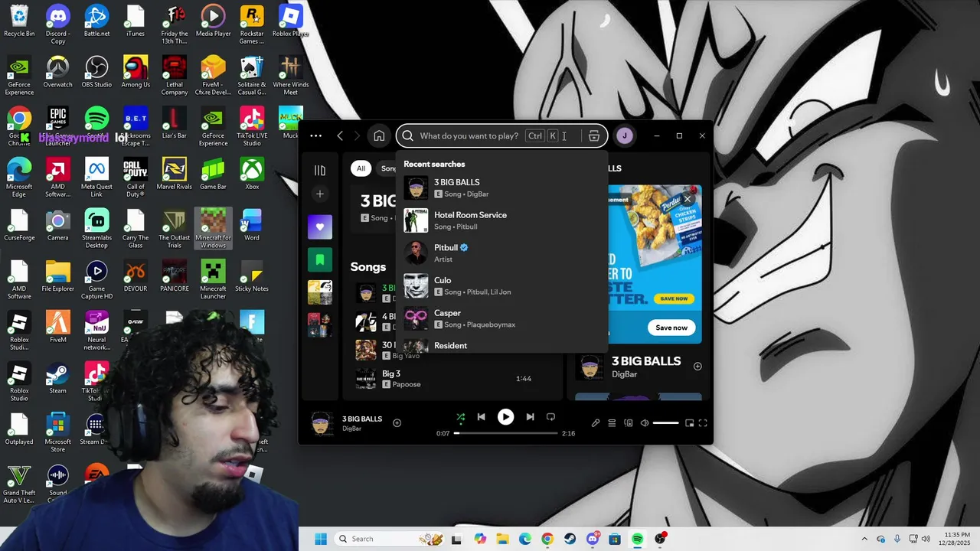Adjust the Spotify volume slider
980x551 pixels.
point(665,423)
